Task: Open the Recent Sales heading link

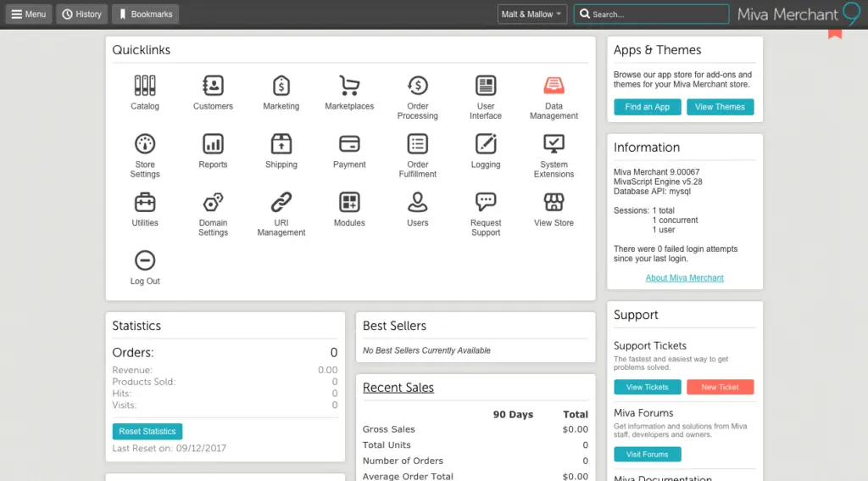Action: point(398,388)
